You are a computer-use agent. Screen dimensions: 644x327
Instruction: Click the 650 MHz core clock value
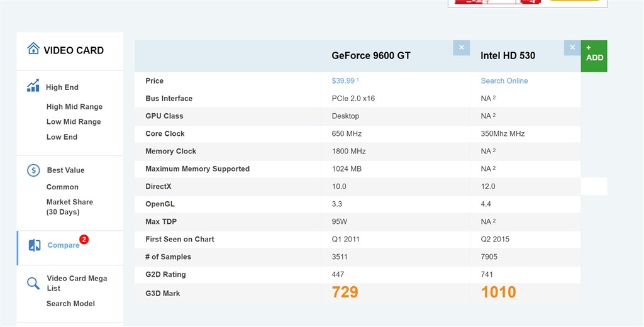347,134
